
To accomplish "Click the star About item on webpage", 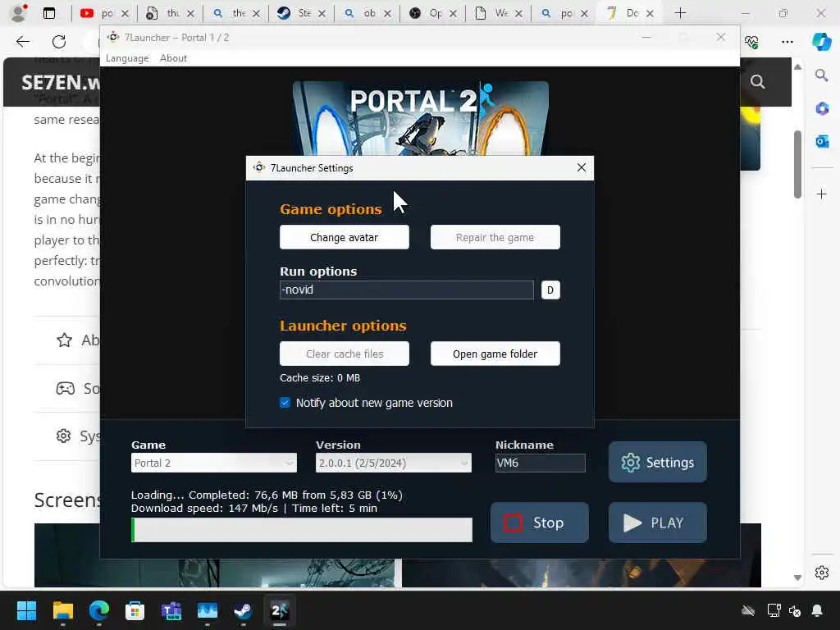I will point(78,340).
